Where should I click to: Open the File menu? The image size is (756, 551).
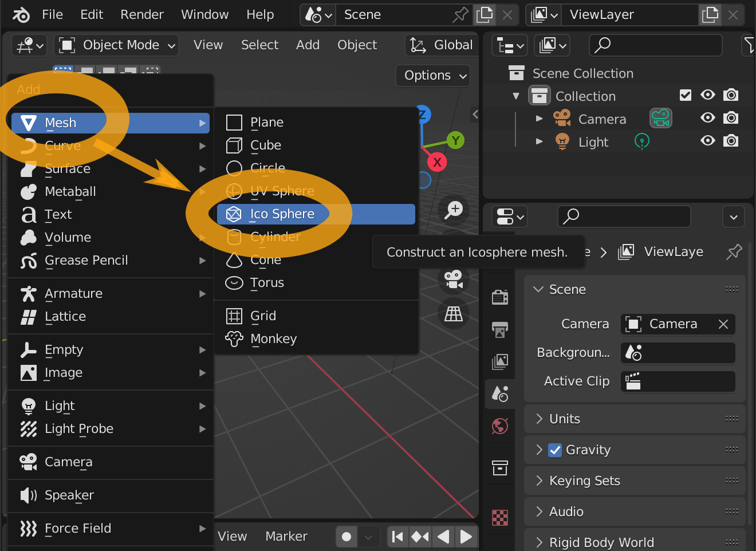click(52, 14)
